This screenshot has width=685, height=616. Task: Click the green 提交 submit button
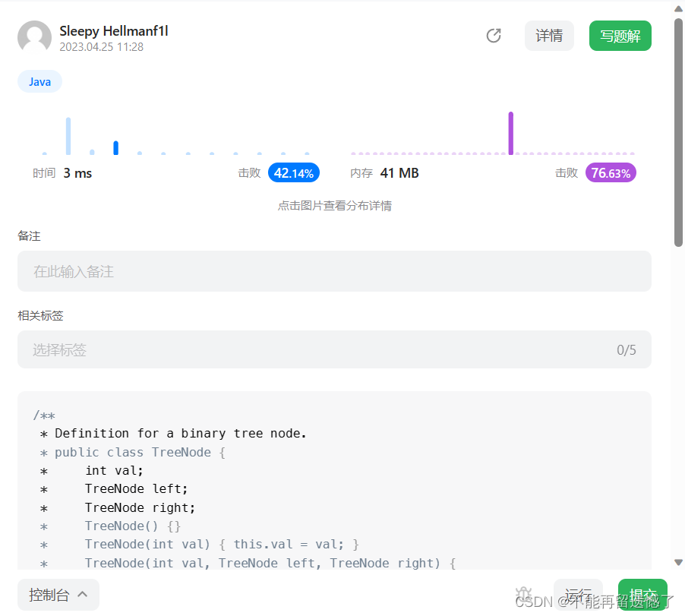(642, 595)
